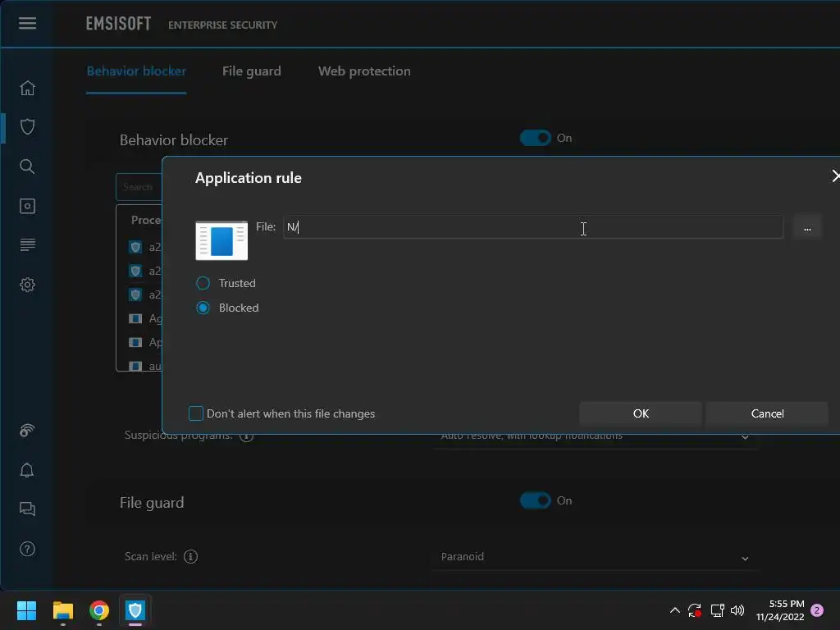Image resolution: width=840 pixels, height=630 pixels.
Task: Open Settings gear in sidebar
Action: pyautogui.click(x=27, y=285)
